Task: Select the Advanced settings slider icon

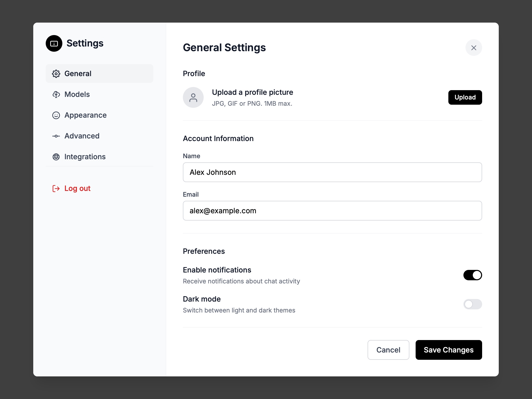Action: [x=56, y=136]
